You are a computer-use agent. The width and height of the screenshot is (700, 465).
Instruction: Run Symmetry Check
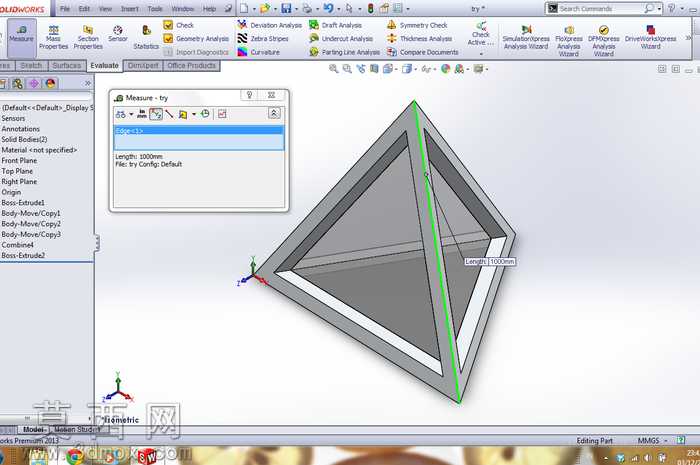[x=417, y=25]
